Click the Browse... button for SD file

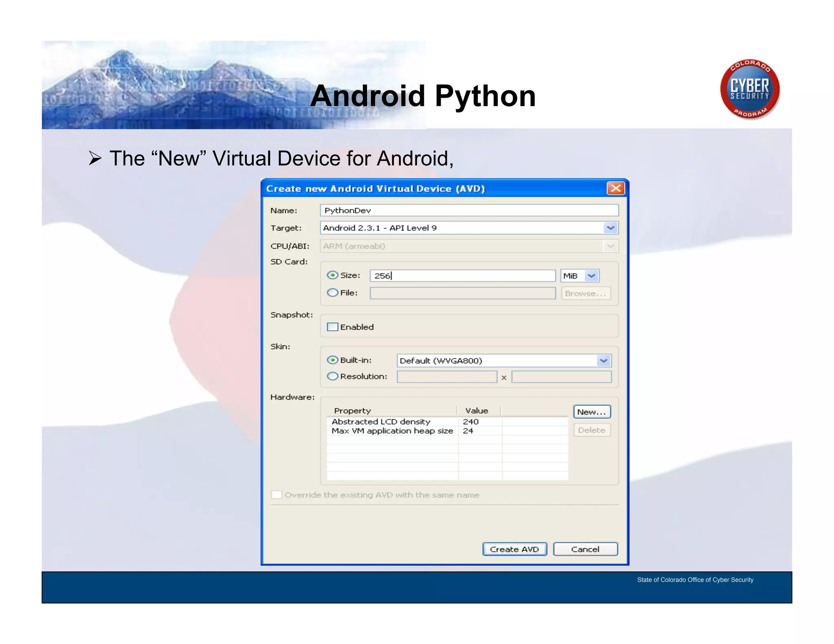click(586, 294)
